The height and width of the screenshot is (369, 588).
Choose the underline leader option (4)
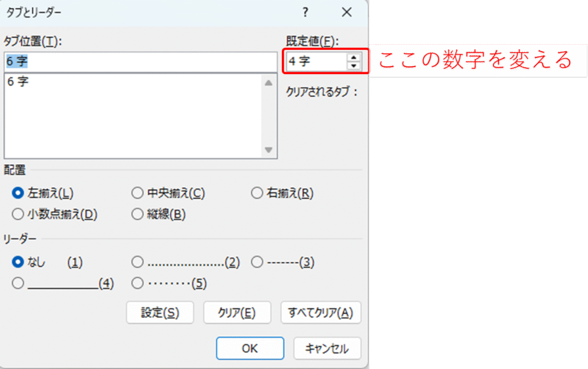18,283
